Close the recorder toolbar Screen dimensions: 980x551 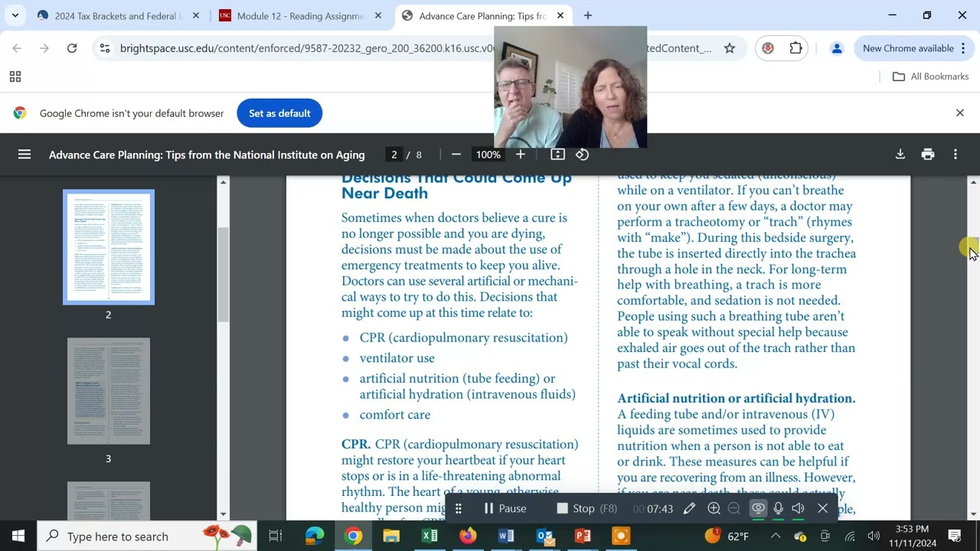point(823,508)
